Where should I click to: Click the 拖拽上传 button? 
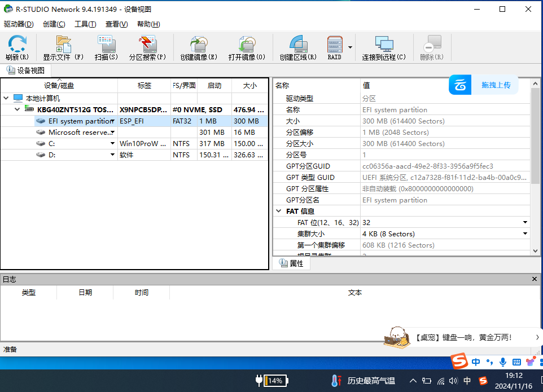(484, 85)
